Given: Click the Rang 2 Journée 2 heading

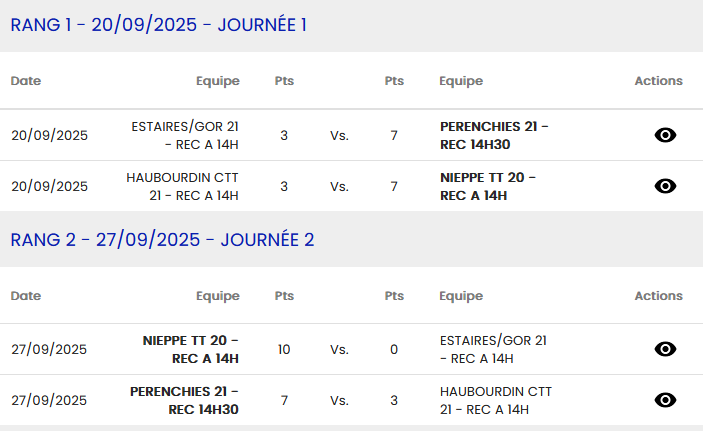Looking at the screenshot, I should 162,240.
